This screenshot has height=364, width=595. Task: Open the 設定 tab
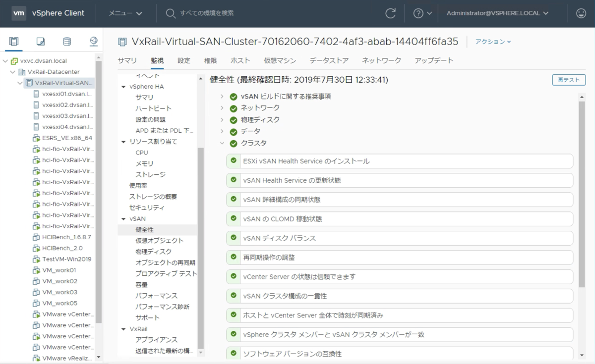(184, 60)
